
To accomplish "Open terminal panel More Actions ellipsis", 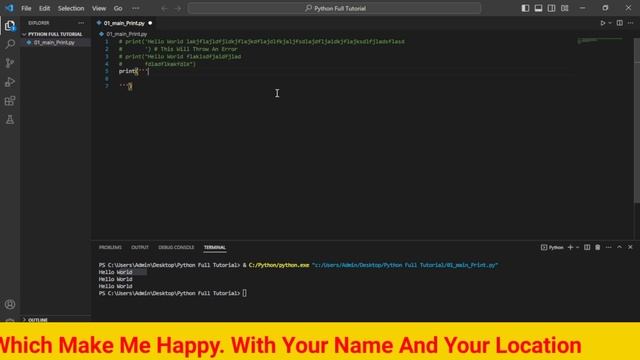I will coord(609,247).
